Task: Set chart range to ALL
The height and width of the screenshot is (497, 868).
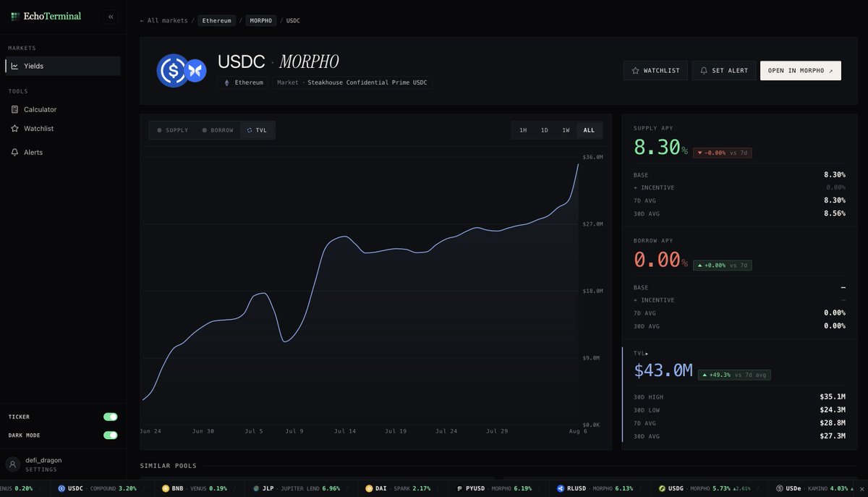Action: [x=589, y=130]
